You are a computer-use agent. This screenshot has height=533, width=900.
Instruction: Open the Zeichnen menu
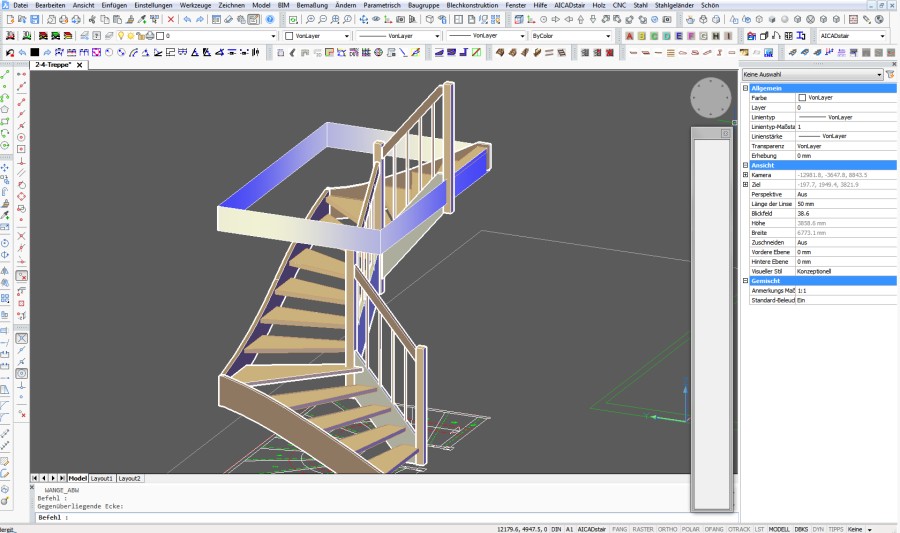click(x=232, y=5)
